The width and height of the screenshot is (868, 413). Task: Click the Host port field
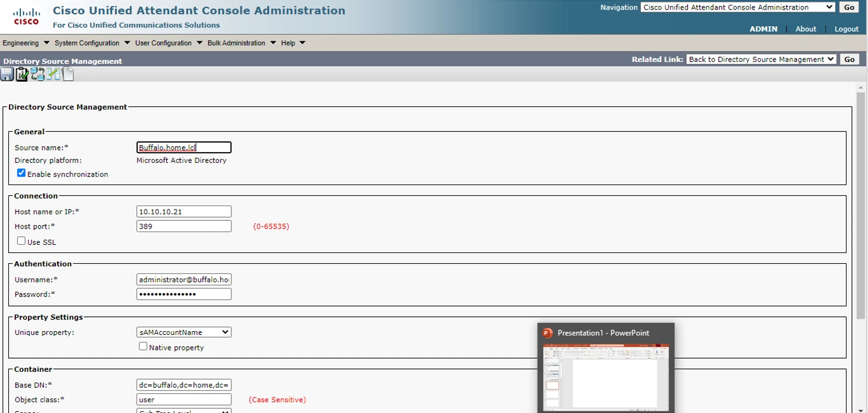[x=184, y=226]
